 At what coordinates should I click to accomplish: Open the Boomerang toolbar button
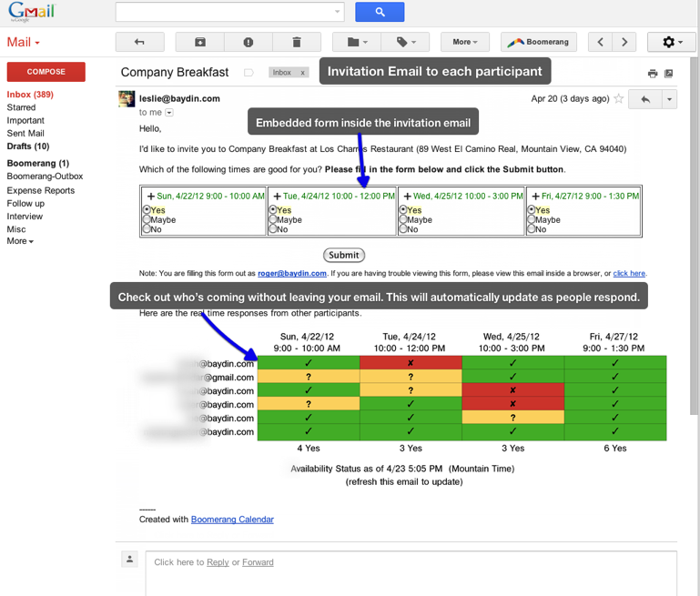(x=538, y=42)
